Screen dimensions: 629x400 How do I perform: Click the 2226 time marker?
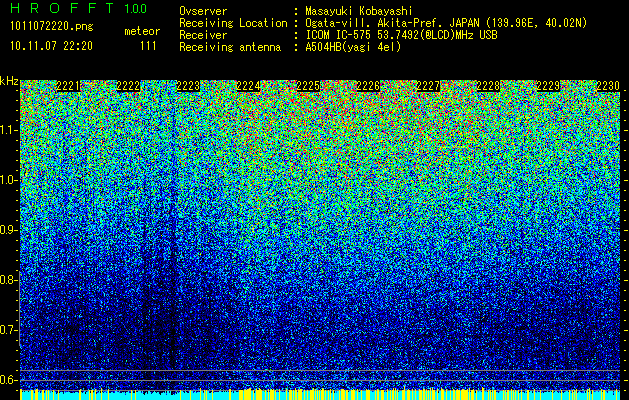coord(368,86)
